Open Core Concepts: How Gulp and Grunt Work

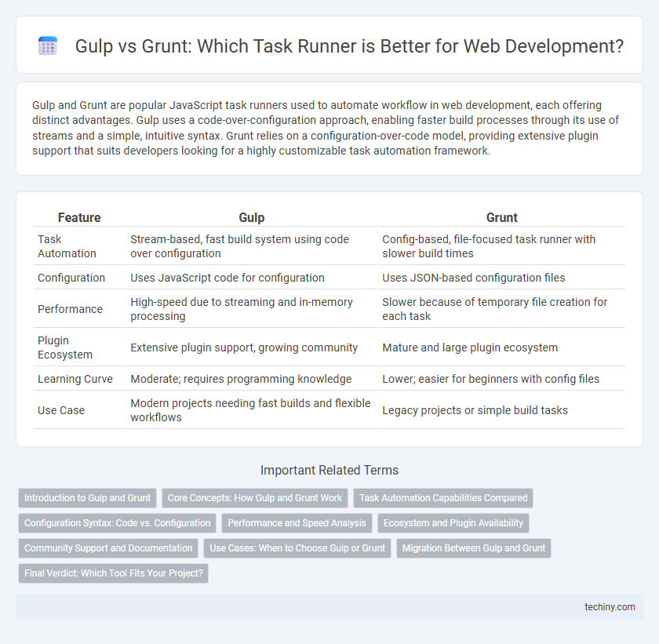(255, 498)
